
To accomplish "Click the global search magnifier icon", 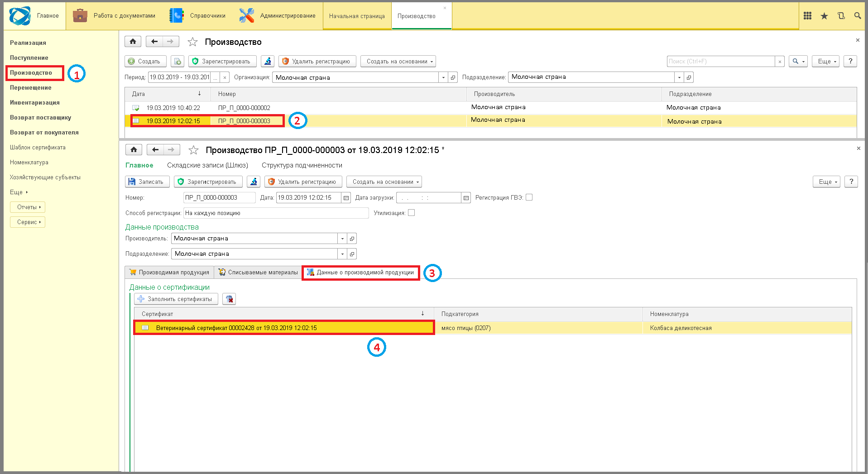I will tap(858, 16).
